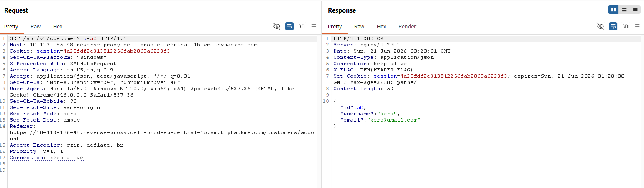Viewport: 644px width, 188px height.
Task: Click the "id":50 JSON field
Action: 353,107
